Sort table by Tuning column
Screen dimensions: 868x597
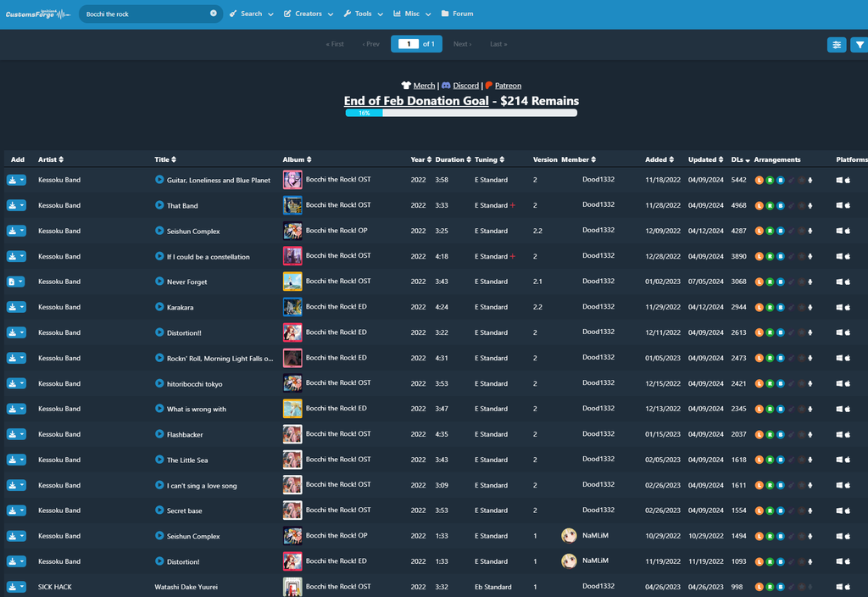[489, 159]
